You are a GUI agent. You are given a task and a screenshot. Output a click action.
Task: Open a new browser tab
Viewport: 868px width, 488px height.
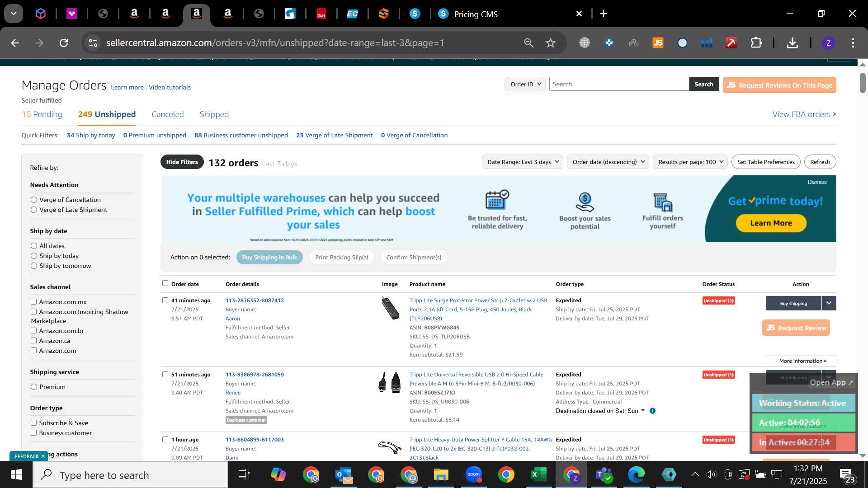604,14
